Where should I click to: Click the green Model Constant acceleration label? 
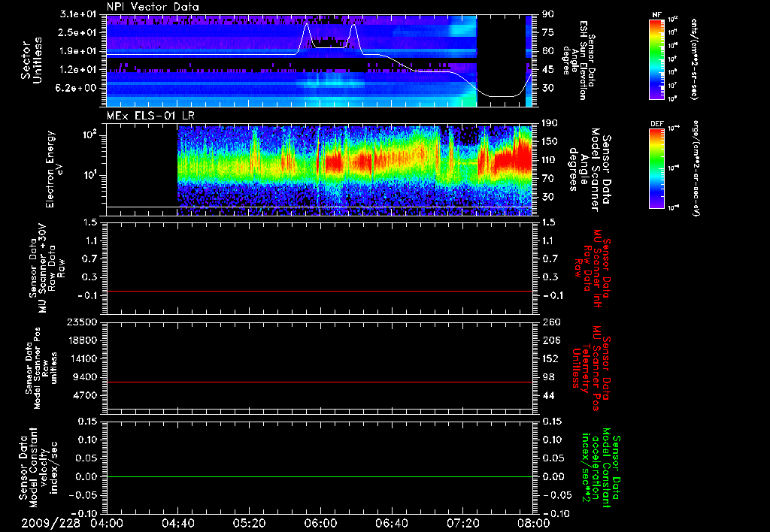coord(600,469)
